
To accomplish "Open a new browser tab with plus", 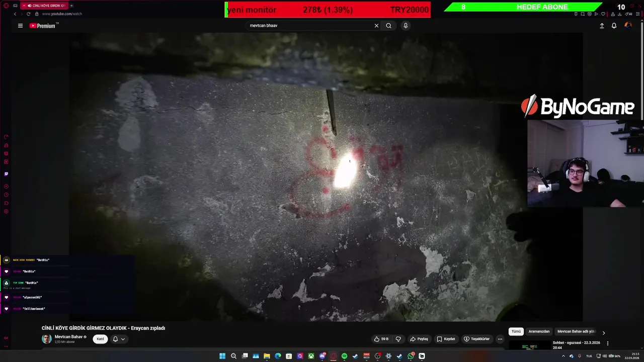I will coord(71,6).
